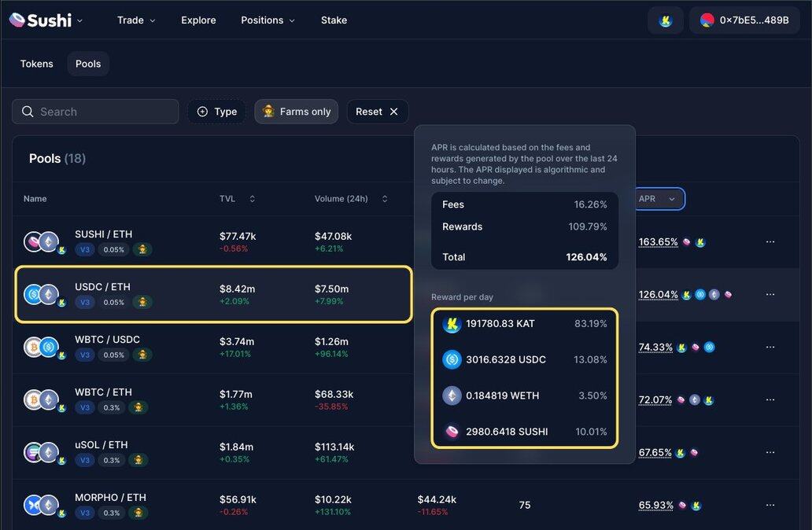Viewport: 812px width, 530px height.
Task: Click the Name column header
Action: pyautogui.click(x=35, y=199)
